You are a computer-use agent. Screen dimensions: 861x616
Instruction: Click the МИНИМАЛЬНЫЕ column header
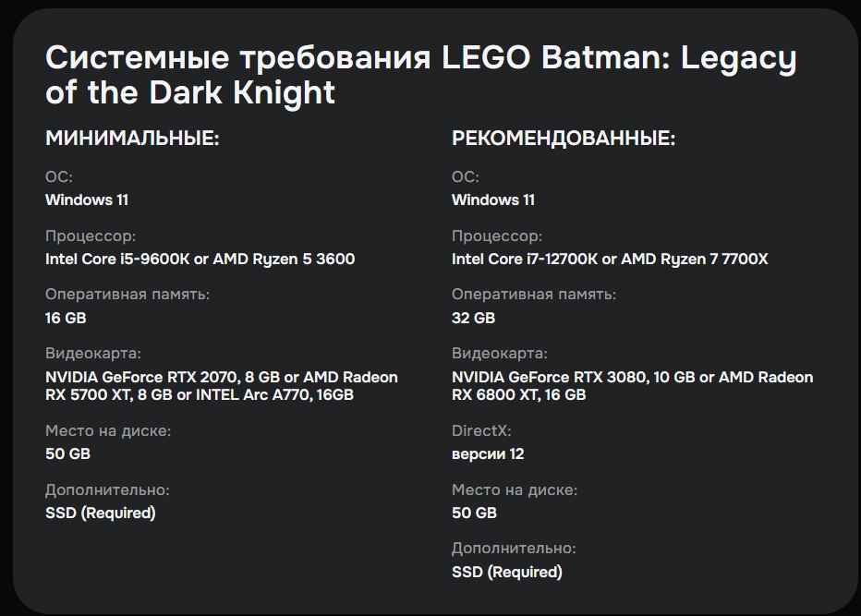[x=132, y=139]
